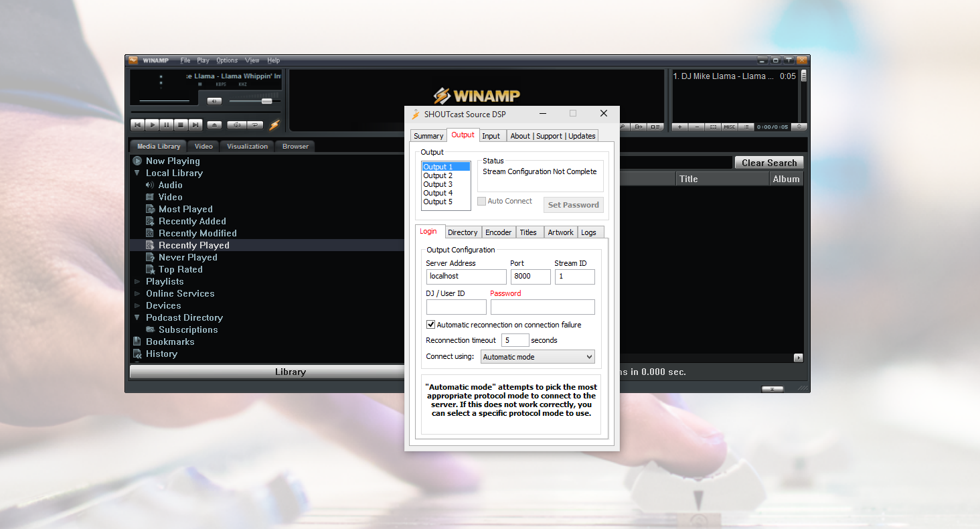This screenshot has width=980, height=529.
Task: Click the Title column header
Action: tap(722, 179)
